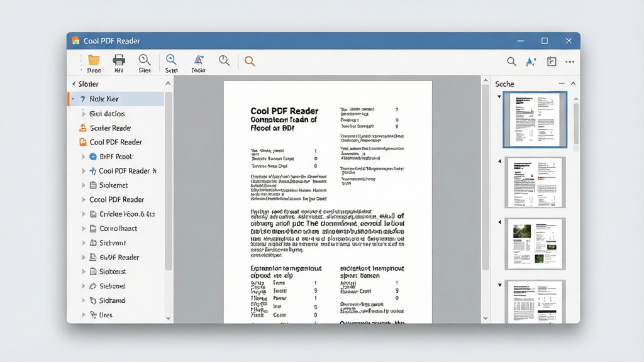Expand the BiPF Pool tree node

coord(84,156)
